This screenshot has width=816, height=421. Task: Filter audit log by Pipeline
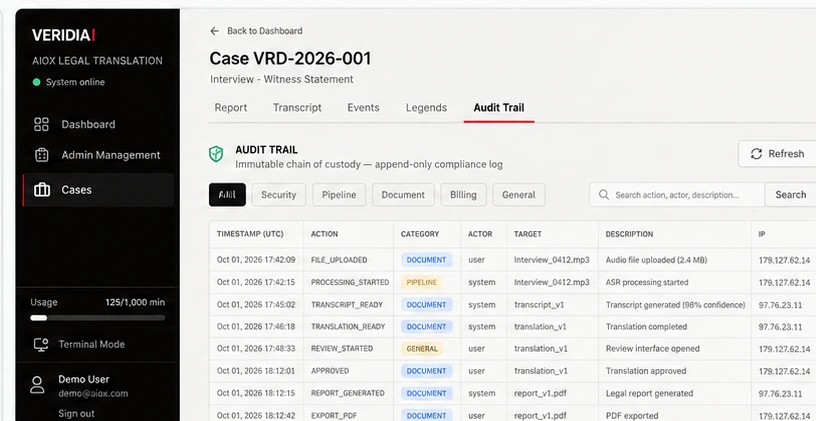(339, 195)
